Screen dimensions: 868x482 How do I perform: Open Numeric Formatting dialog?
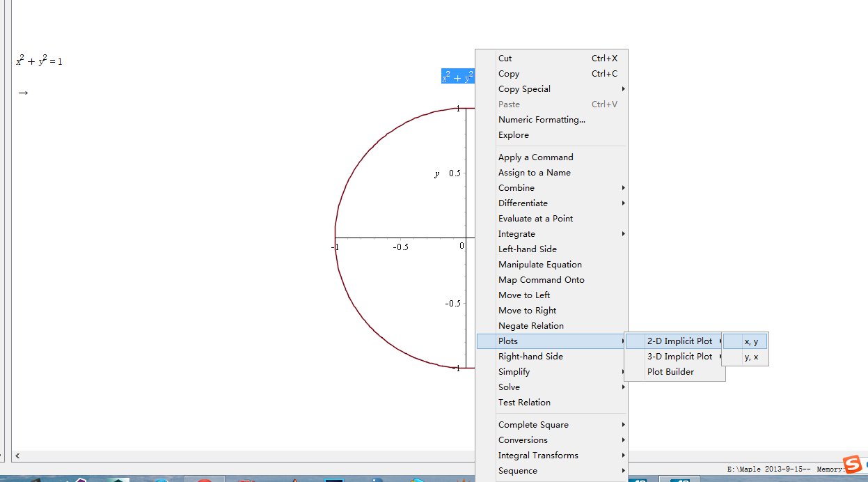click(x=542, y=120)
